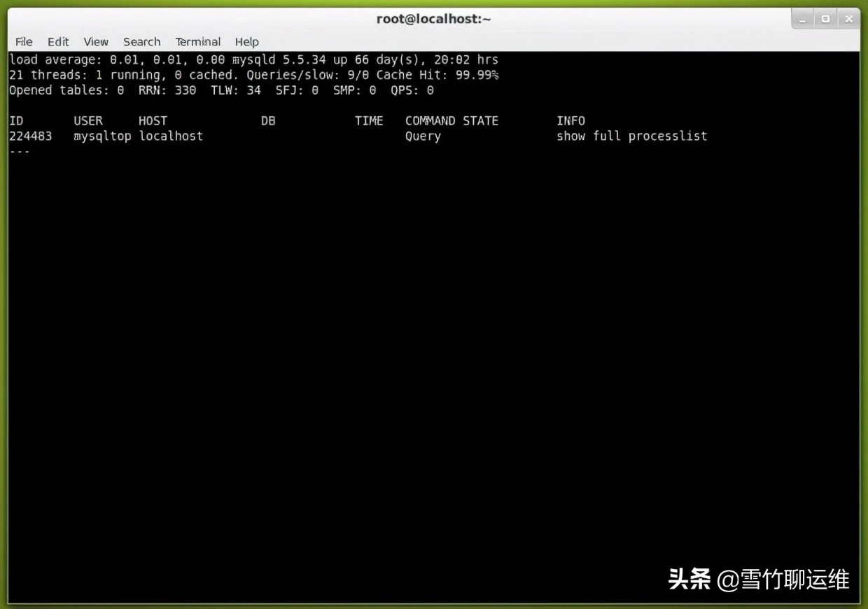This screenshot has width=868, height=609.
Task: Open the Edit menu
Action: [57, 41]
